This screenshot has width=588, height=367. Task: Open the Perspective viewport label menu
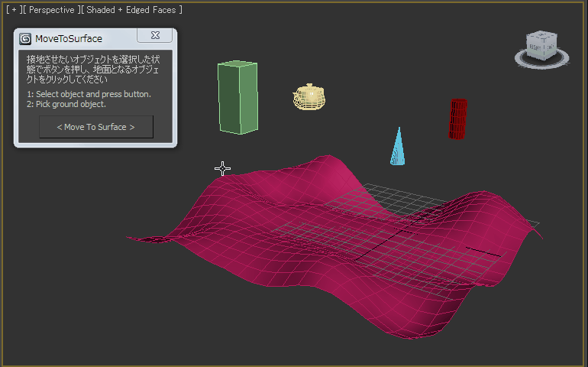pyautogui.click(x=52, y=10)
